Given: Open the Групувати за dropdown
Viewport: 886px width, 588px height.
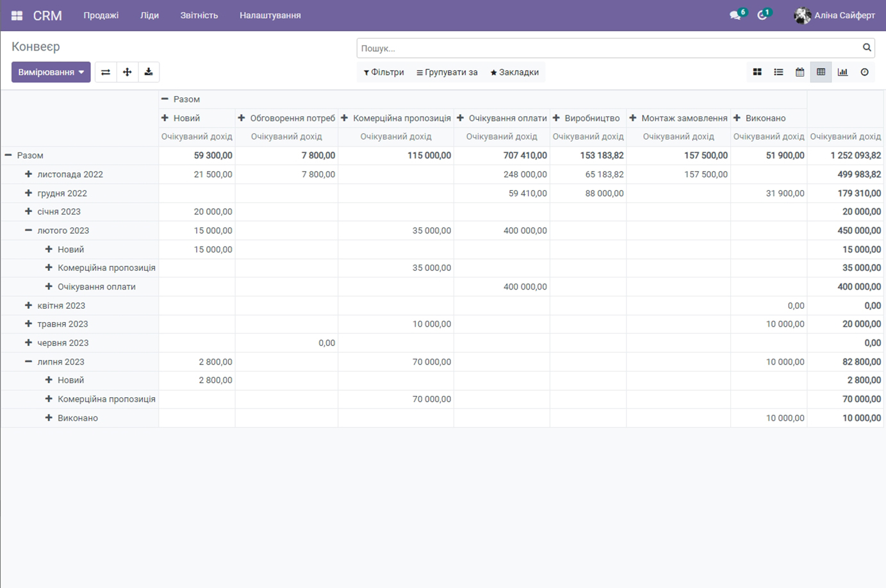Looking at the screenshot, I should point(447,72).
